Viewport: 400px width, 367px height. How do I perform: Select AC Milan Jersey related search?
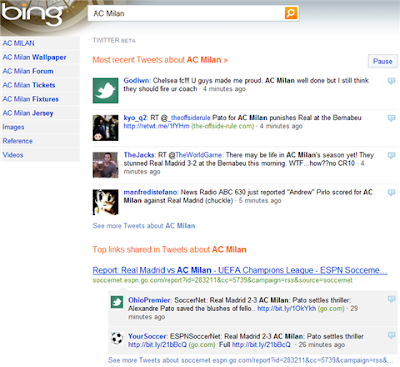(x=28, y=113)
